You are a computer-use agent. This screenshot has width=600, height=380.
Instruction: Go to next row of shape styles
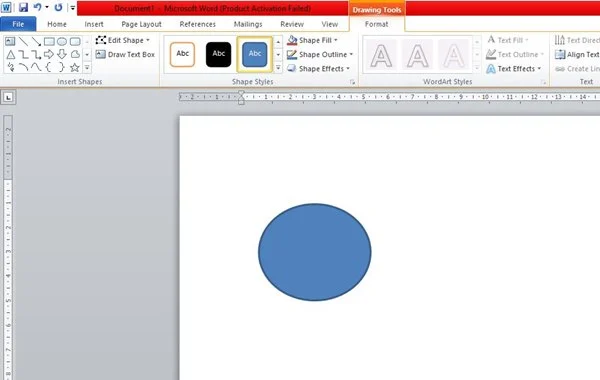279,55
